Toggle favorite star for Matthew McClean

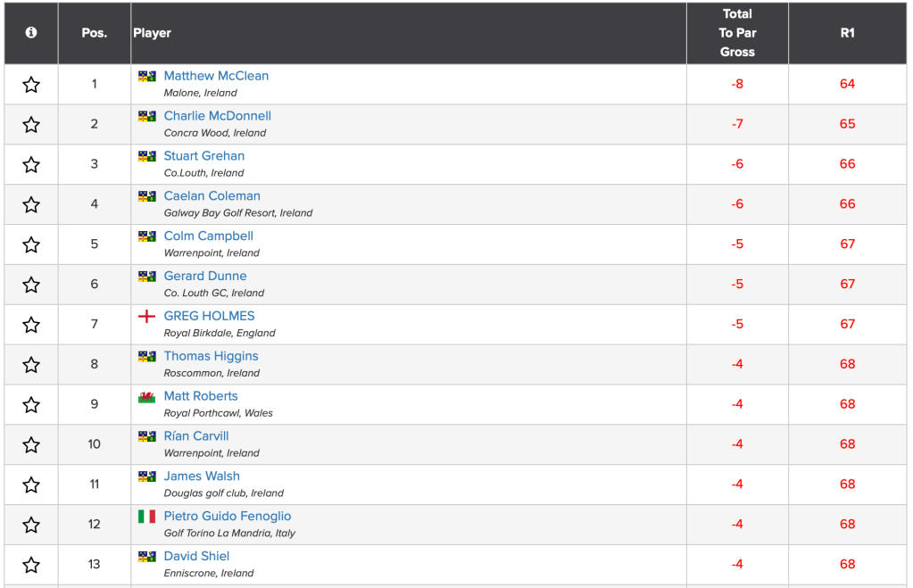pyautogui.click(x=31, y=85)
